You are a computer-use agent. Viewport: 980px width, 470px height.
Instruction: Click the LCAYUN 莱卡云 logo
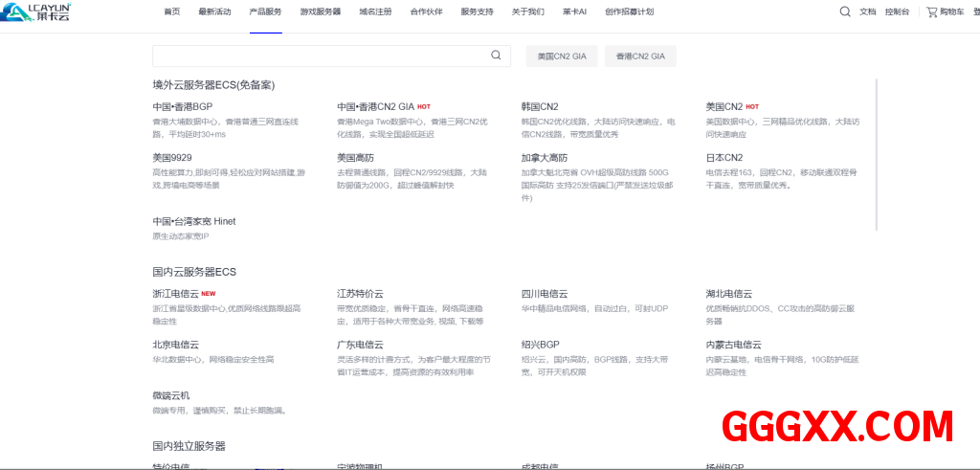tap(36, 11)
